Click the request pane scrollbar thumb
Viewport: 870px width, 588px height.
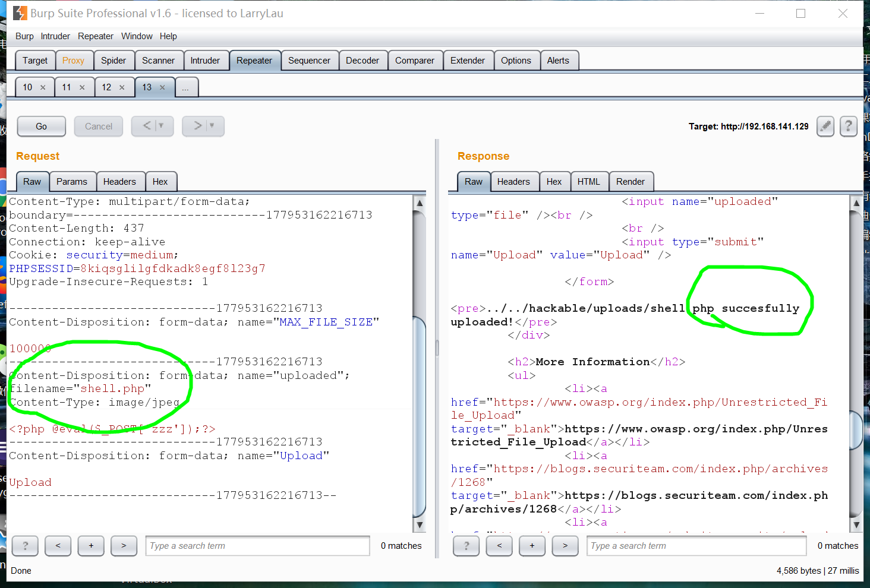(420, 417)
